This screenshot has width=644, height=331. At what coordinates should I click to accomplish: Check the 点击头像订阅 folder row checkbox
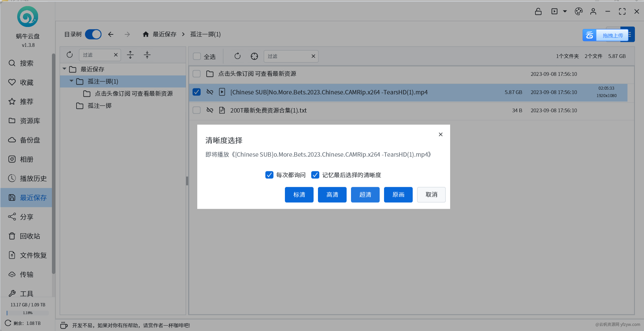(x=197, y=74)
